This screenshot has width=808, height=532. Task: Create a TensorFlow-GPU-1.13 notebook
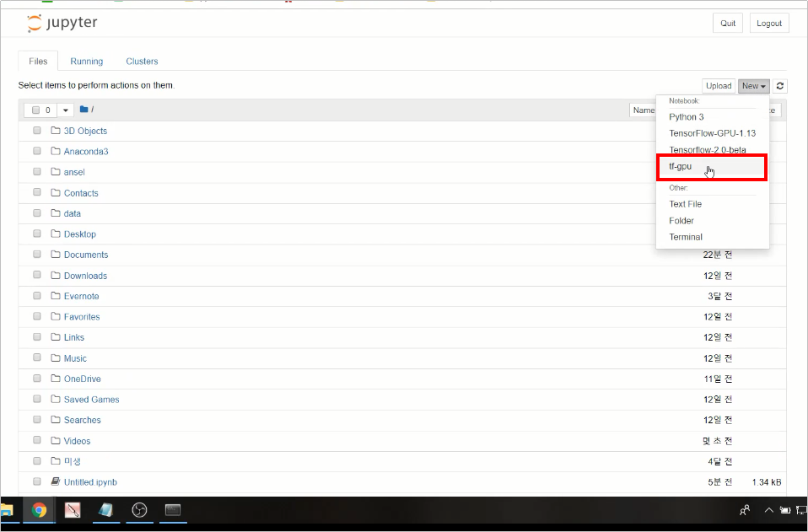click(x=713, y=133)
